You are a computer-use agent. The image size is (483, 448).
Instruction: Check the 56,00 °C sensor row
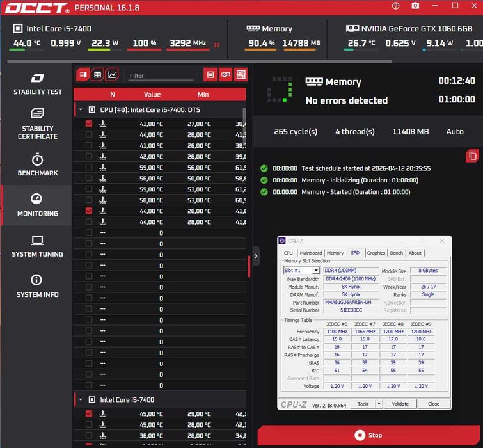[x=89, y=179]
